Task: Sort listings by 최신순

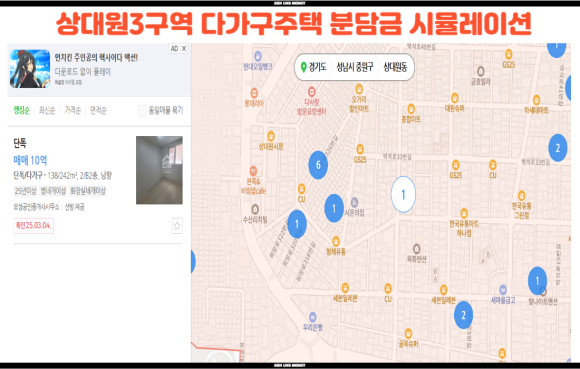Action: click(x=47, y=110)
